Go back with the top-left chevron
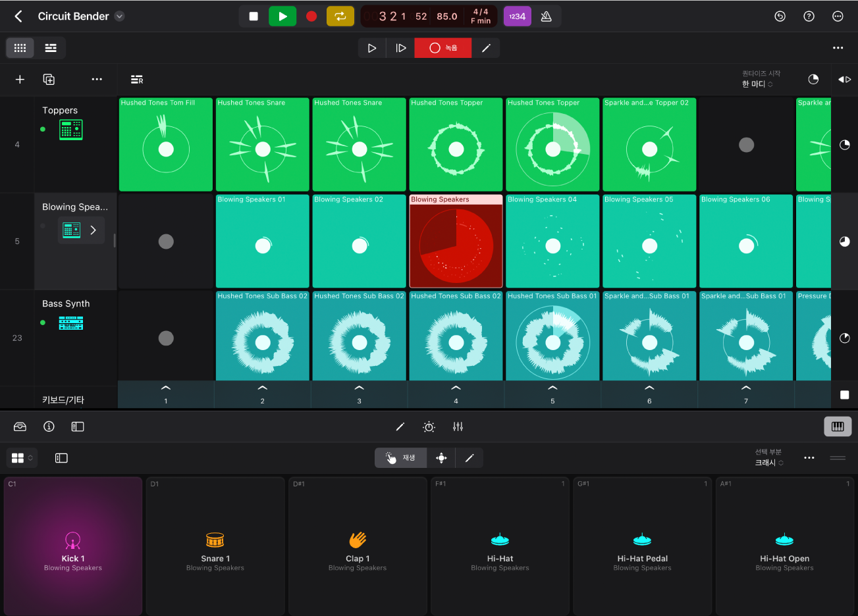The width and height of the screenshot is (858, 616). click(x=18, y=16)
